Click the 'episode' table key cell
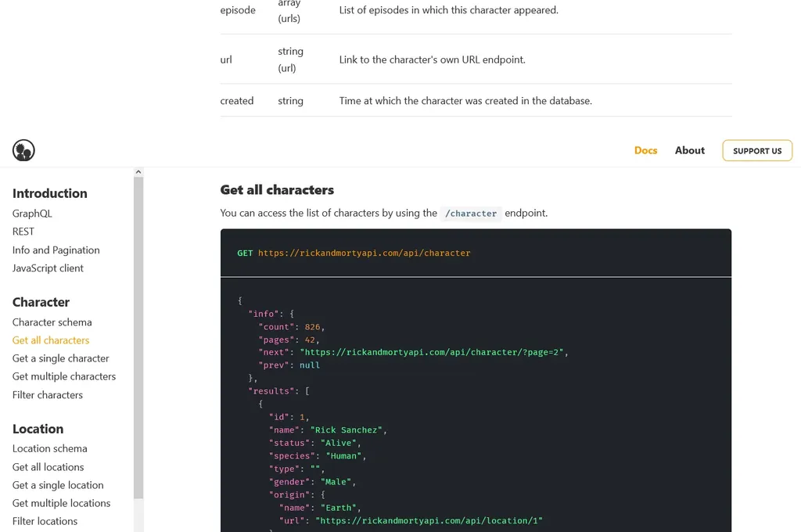This screenshot has width=801, height=532. click(238, 10)
